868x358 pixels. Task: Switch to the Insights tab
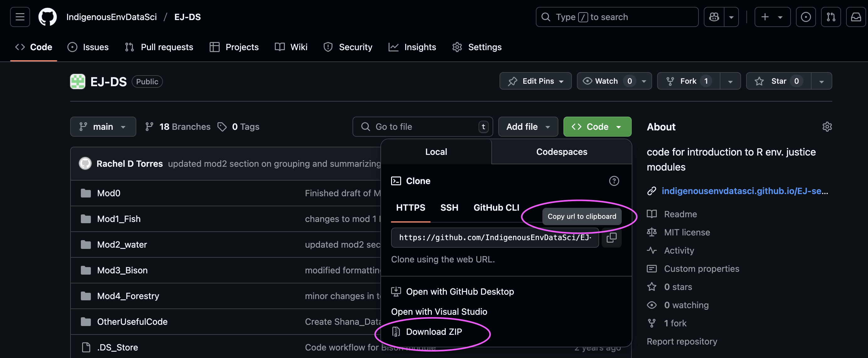412,47
